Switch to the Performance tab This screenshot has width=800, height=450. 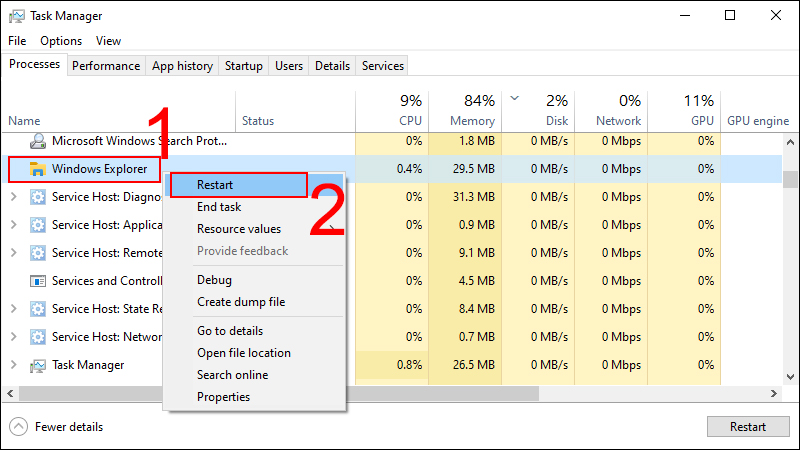(x=106, y=66)
